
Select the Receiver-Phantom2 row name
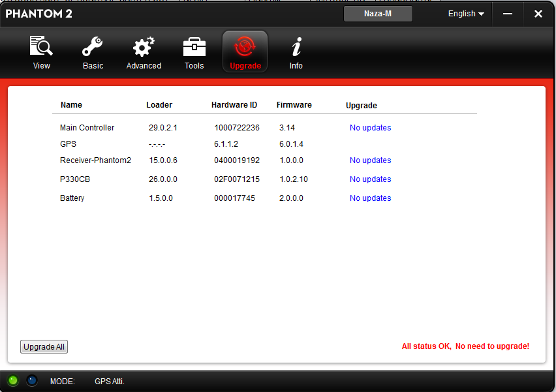pos(95,160)
